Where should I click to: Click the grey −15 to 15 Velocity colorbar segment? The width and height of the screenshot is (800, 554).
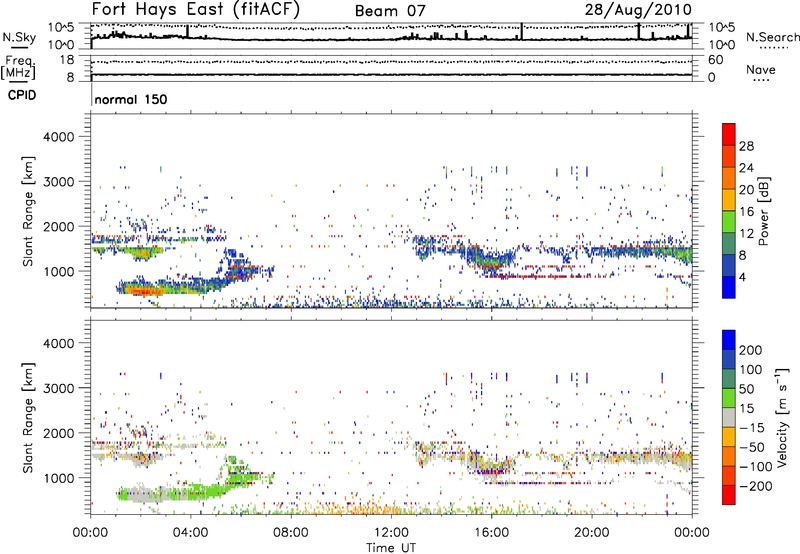tap(729, 417)
